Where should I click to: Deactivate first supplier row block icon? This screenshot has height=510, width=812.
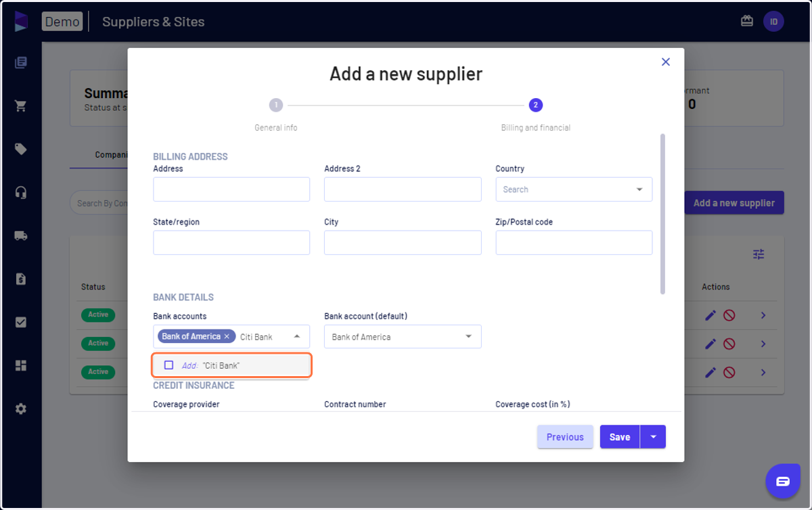(729, 315)
